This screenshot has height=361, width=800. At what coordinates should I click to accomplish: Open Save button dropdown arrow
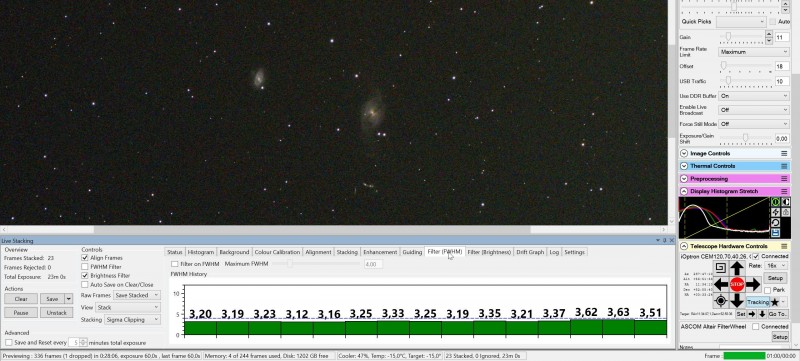click(68, 299)
